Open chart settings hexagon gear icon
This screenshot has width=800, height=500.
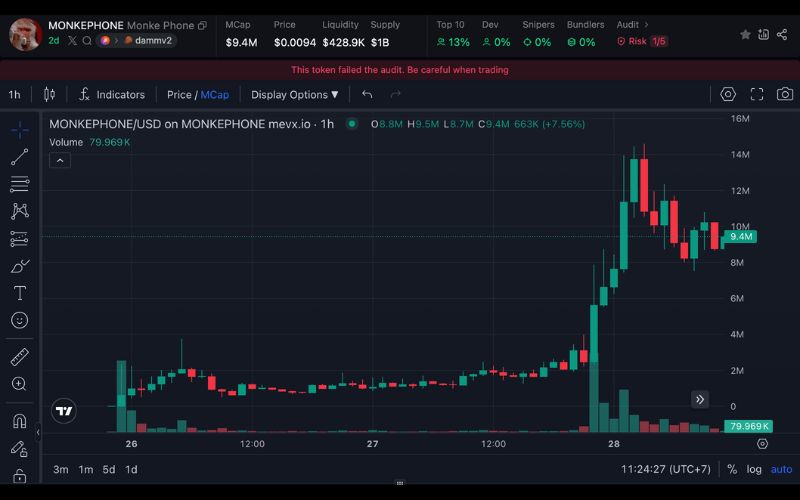728,94
